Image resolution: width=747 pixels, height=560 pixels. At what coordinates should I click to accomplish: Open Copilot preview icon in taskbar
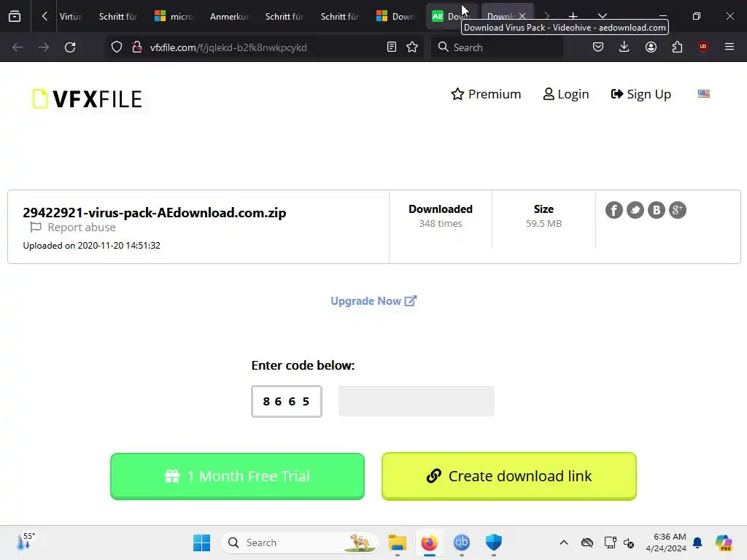[x=724, y=542]
